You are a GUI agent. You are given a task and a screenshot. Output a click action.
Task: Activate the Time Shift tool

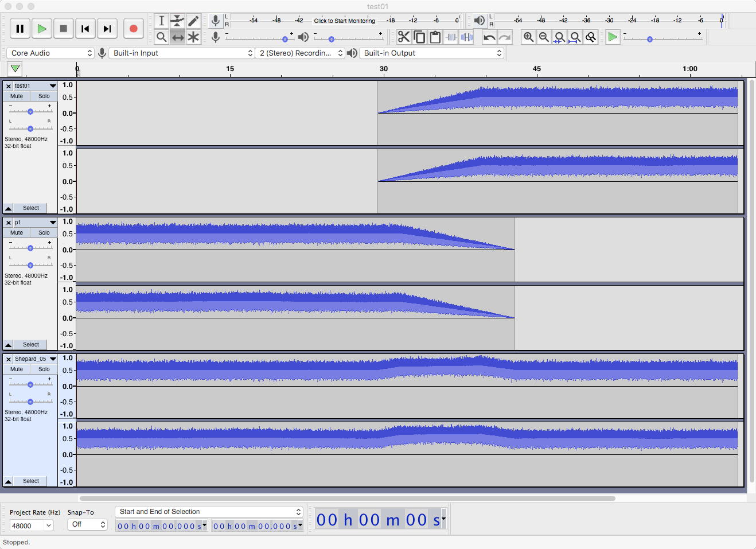pyautogui.click(x=177, y=37)
